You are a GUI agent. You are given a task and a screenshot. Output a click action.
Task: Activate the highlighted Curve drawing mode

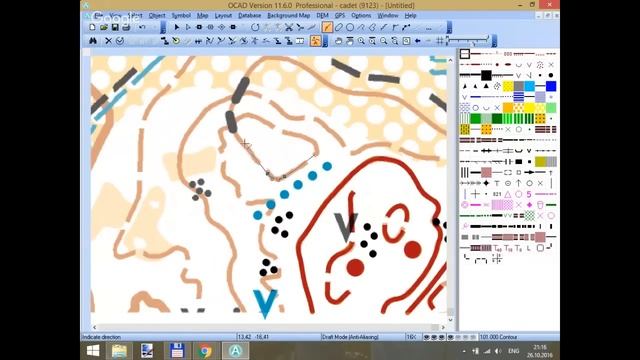point(327,27)
